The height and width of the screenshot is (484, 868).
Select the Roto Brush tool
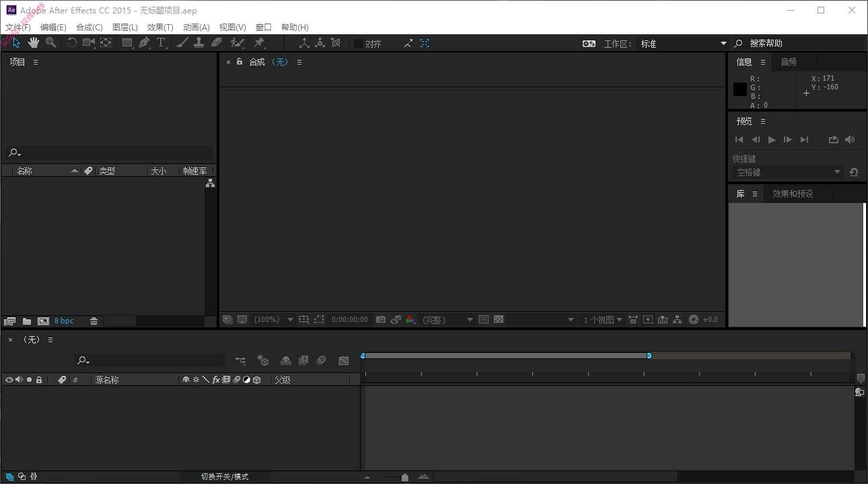[237, 43]
